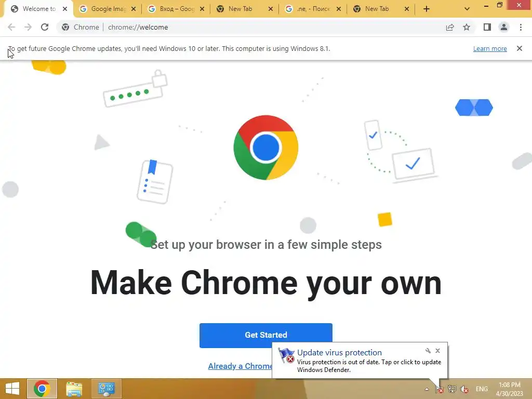Screen dimensions: 532x399
Task: Click the ENG language indicator
Action: point(482,389)
